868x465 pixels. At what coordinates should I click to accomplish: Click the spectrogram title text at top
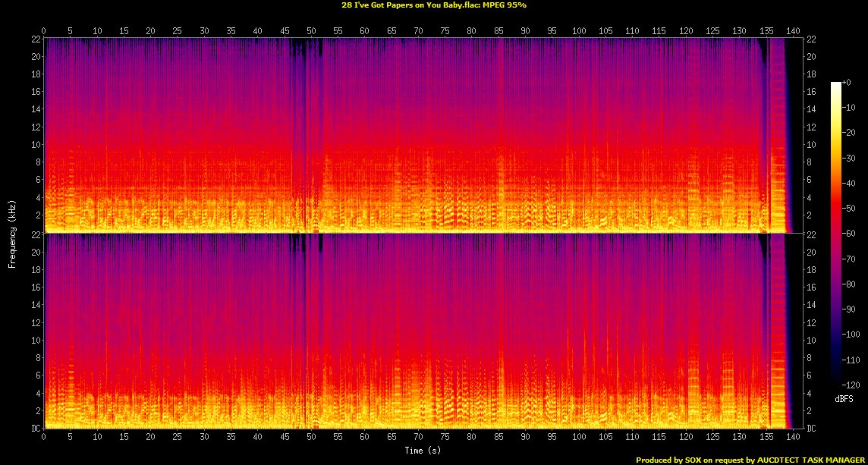point(434,5)
